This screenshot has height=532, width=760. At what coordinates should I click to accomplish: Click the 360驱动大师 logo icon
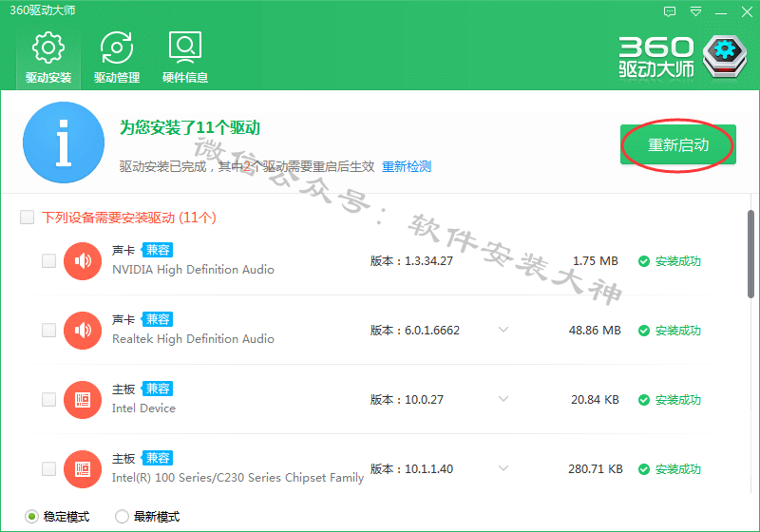(x=725, y=56)
